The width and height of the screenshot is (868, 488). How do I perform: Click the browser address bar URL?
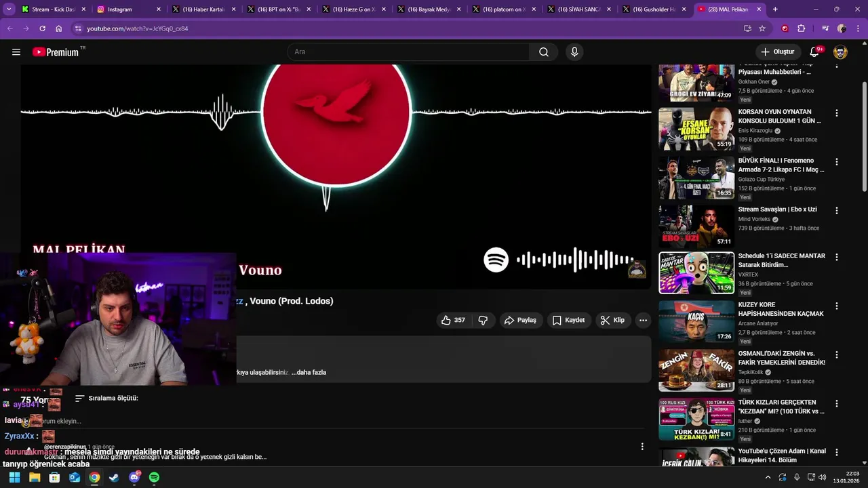click(138, 28)
